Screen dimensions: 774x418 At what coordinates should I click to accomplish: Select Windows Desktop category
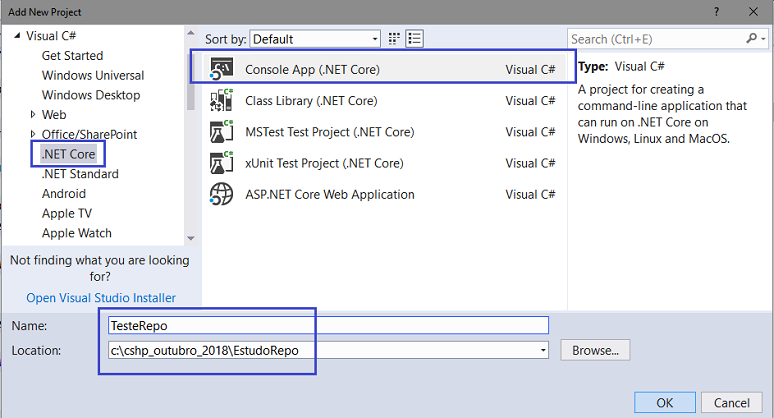91,95
